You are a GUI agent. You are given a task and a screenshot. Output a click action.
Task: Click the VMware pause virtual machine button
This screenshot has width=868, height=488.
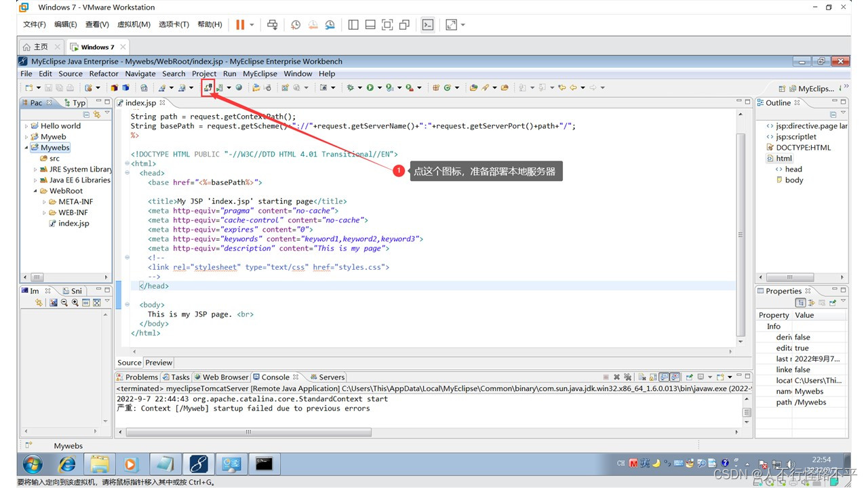coord(240,24)
